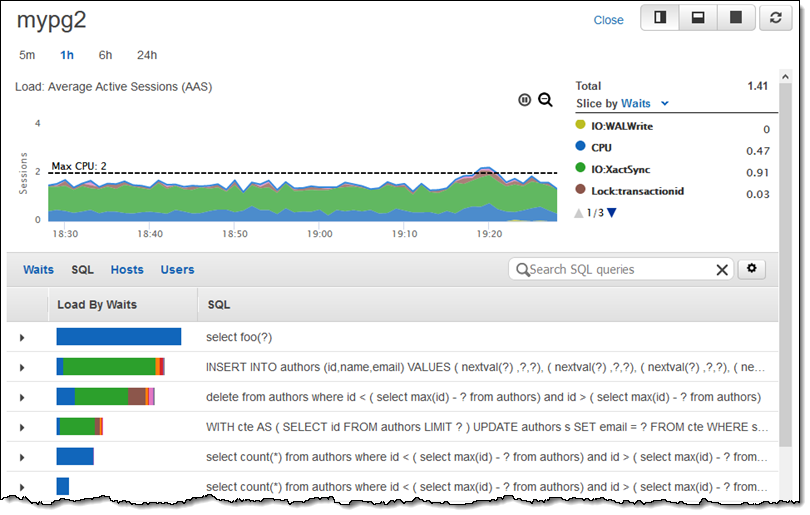Expand the INSERT INTO authors row
Viewport: 810px width, 515px height.
22,368
